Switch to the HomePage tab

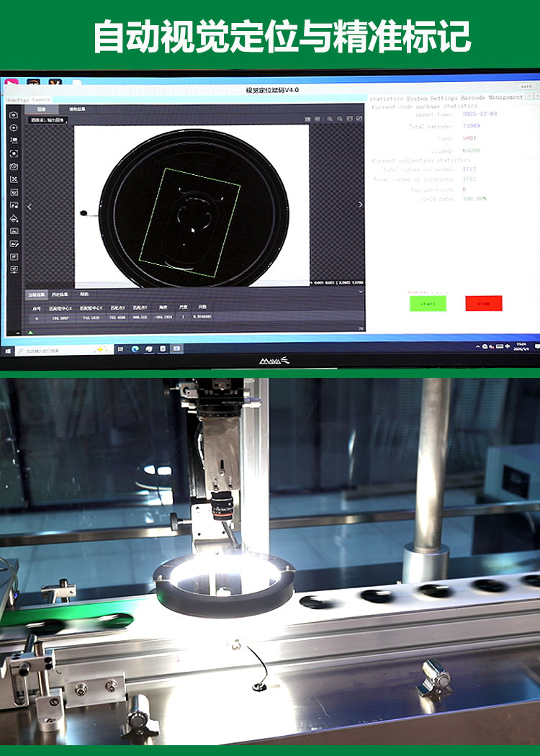[x=18, y=100]
